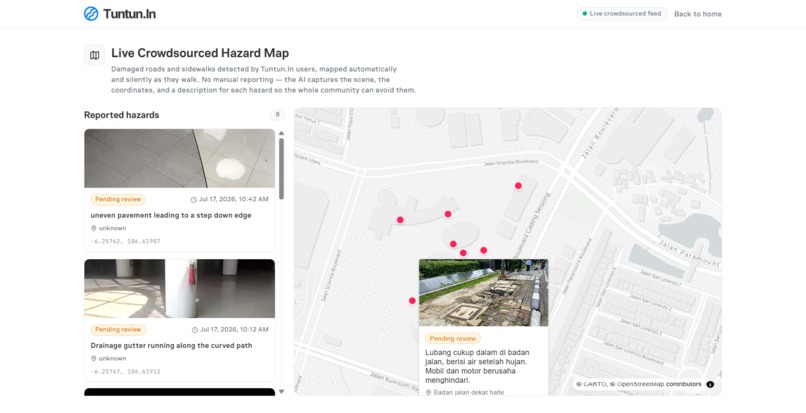Screen dimensions: 806x413
Task: Click the Tuntun.In logo icon
Action: click(91, 14)
